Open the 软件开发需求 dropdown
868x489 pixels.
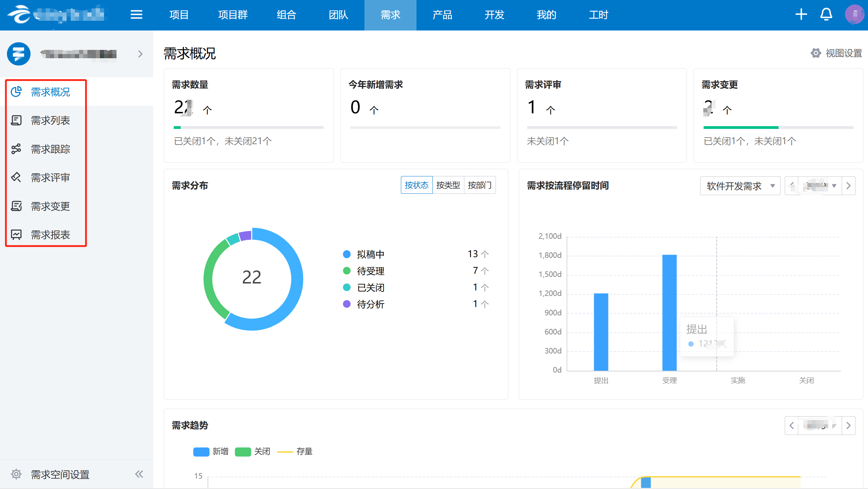coord(740,186)
